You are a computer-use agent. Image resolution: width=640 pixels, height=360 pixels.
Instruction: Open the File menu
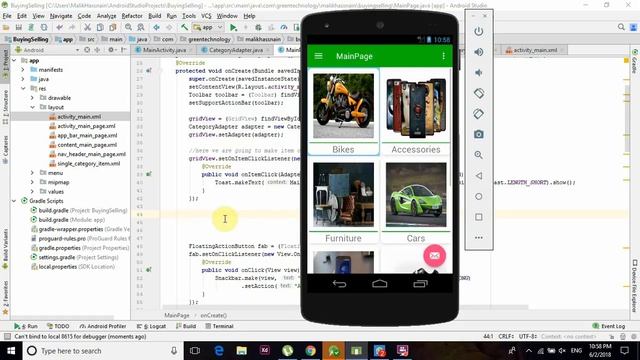point(7,16)
